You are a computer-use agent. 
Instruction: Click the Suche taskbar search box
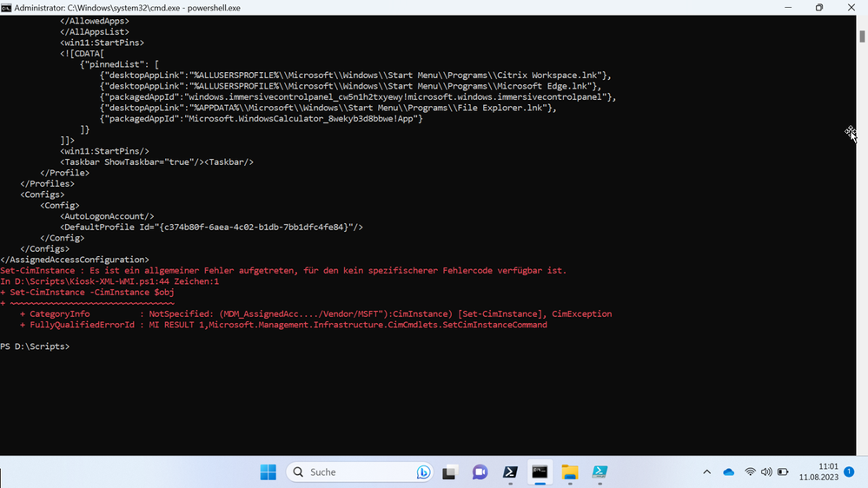point(360,472)
